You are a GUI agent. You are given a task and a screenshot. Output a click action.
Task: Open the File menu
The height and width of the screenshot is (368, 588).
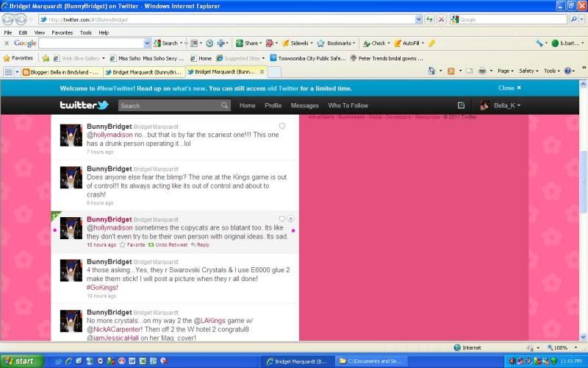click(7, 32)
